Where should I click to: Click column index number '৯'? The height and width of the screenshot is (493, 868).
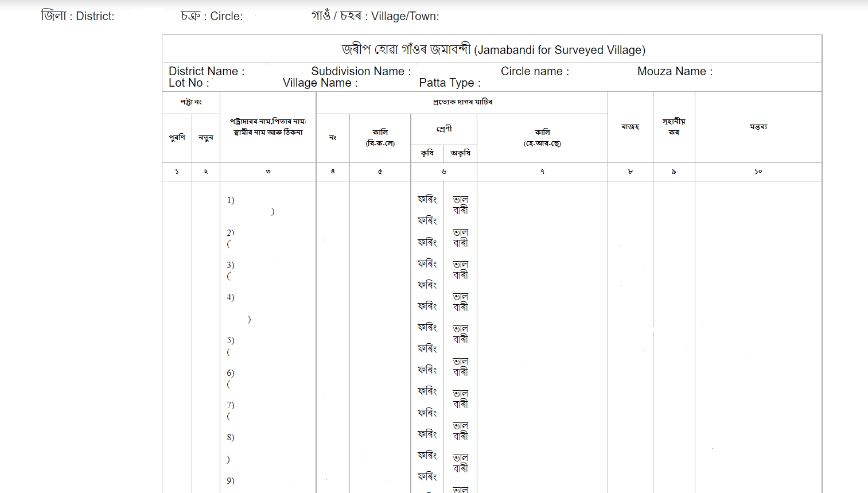coord(674,172)
